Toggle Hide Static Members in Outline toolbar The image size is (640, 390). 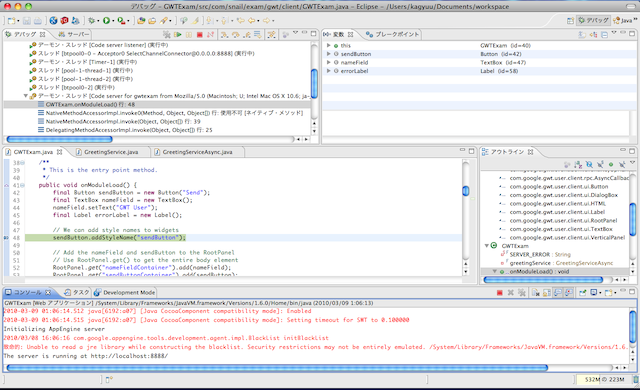pyautogui.click(x=600, y=164)
